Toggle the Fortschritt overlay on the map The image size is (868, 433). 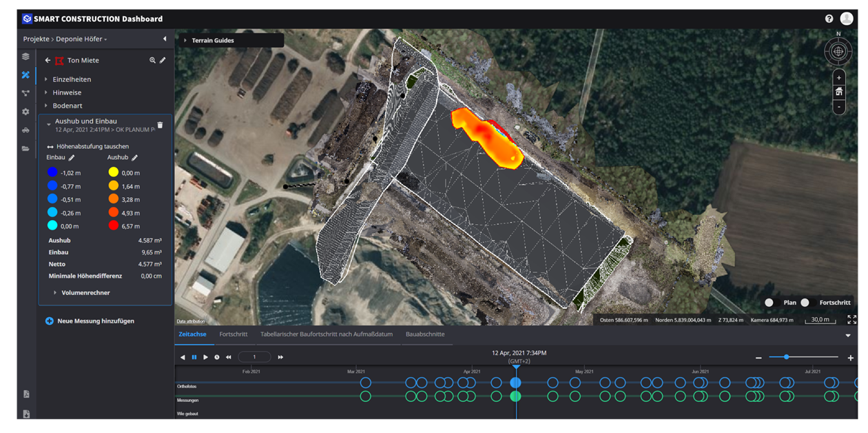point(808,302)
